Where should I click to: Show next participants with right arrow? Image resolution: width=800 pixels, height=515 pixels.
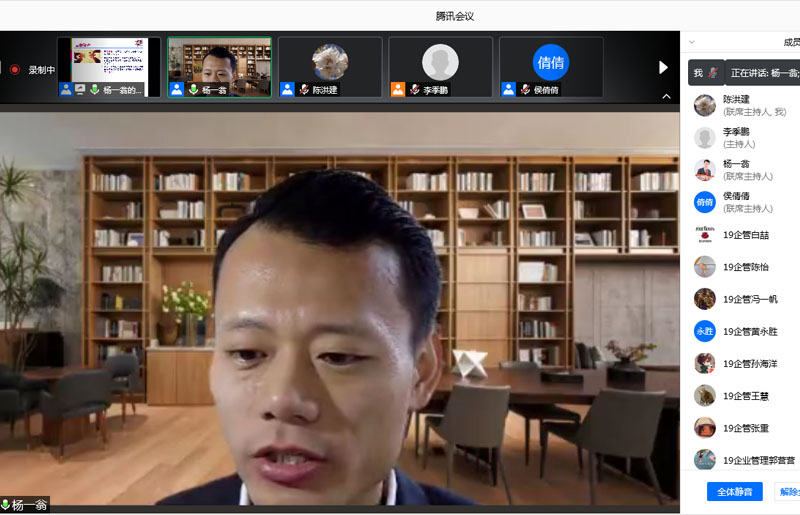663,67
